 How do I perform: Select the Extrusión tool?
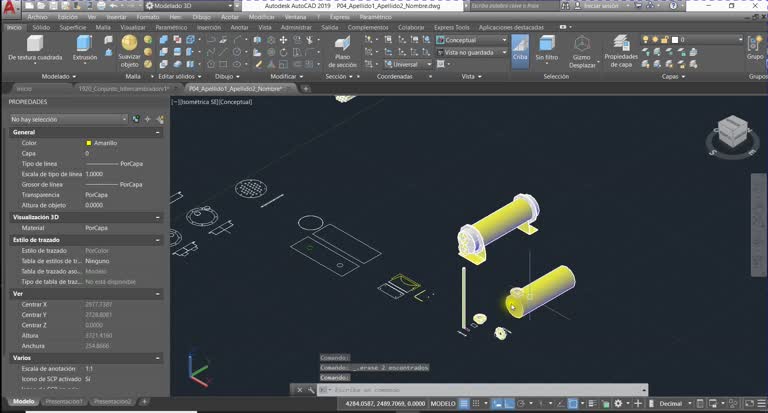coord(85,49)
